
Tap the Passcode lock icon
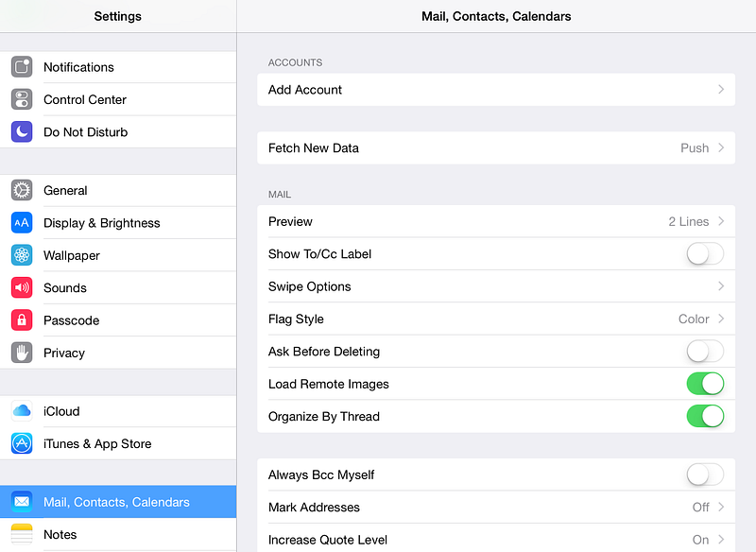22,320
